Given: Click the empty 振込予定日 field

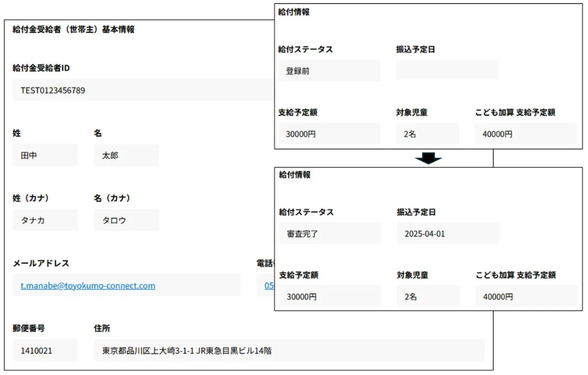Looking at the screenshot, I should pos(447,70).
